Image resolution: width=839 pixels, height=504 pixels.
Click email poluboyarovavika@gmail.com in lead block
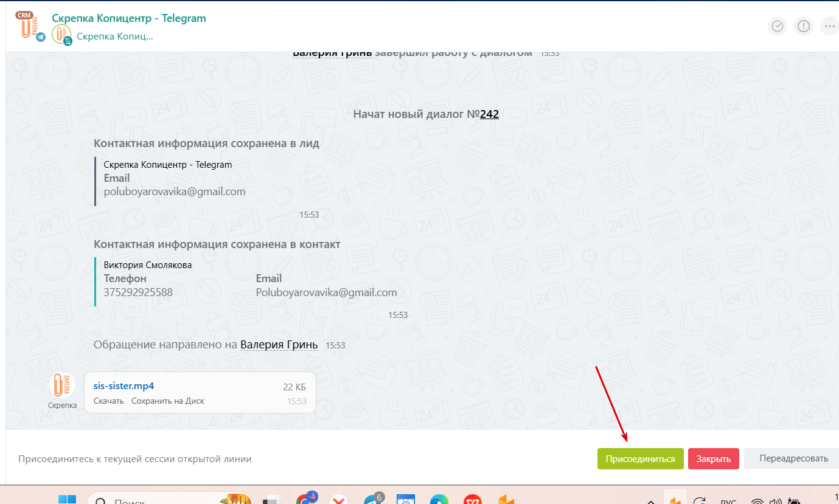(x=175, y=192)
